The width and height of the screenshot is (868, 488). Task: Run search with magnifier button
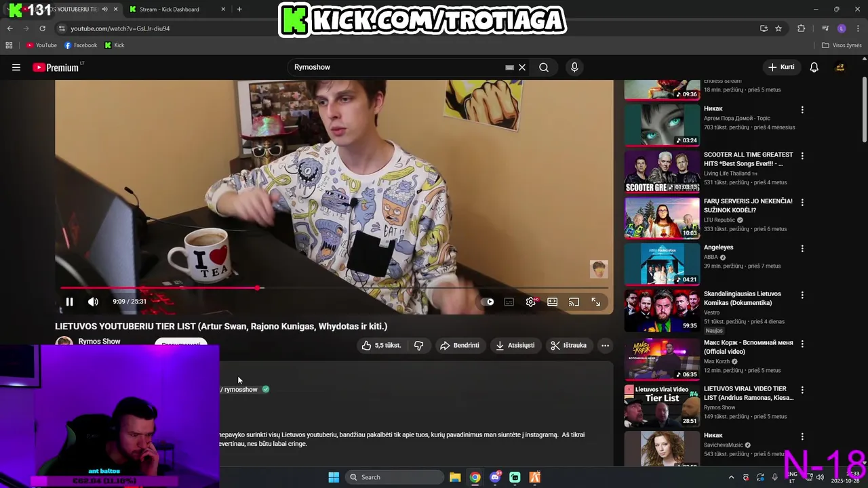[x=544, y=67]
